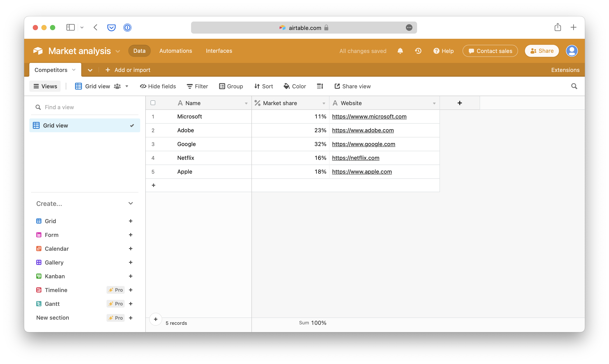Create a new Calendar view
Screen dimensions: 609x364
[x=131, y=249]
